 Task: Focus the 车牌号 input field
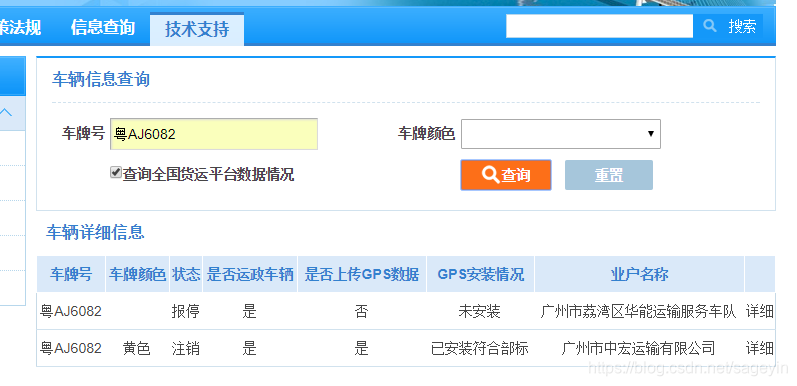tap(214, 134)
